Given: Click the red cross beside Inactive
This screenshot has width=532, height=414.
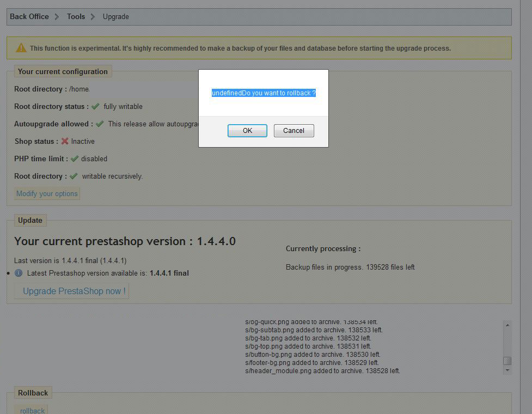Looking at the screenshot, I should point(65,141).
